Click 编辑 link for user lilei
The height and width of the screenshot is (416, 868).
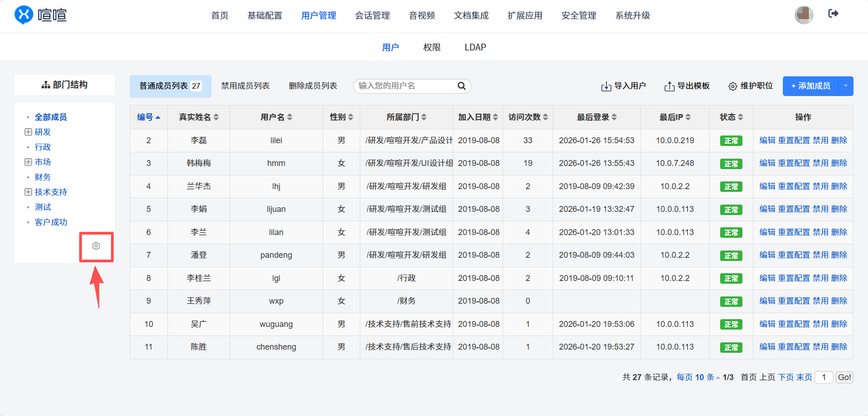pyautogui.click(x=767, y=140)
